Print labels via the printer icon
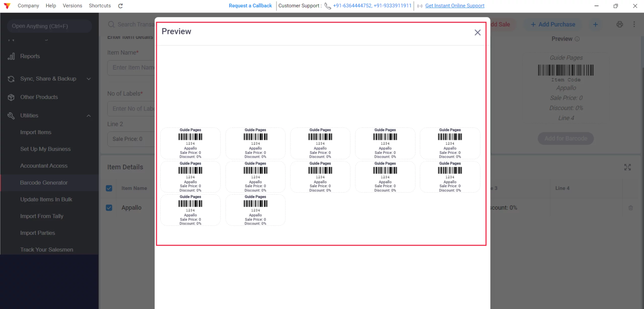Viewport: 644px width, 309px height. pyautogui.click(x=620, y=24)
